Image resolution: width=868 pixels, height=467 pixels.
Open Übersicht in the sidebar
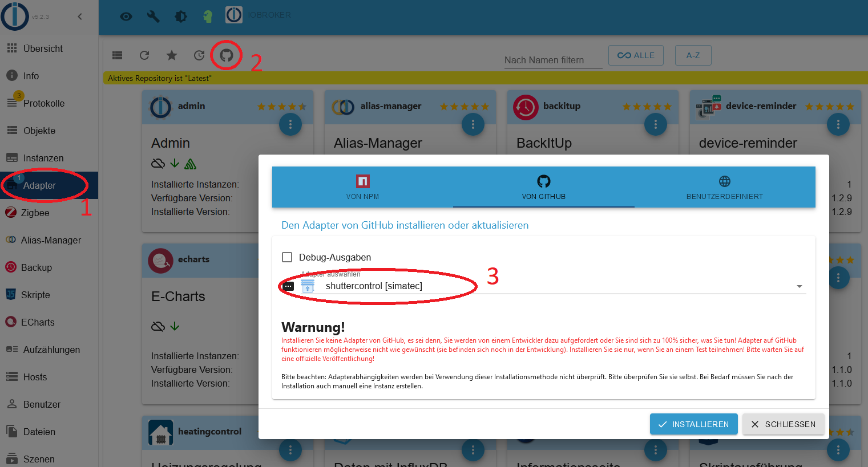(x=49, y=48)
